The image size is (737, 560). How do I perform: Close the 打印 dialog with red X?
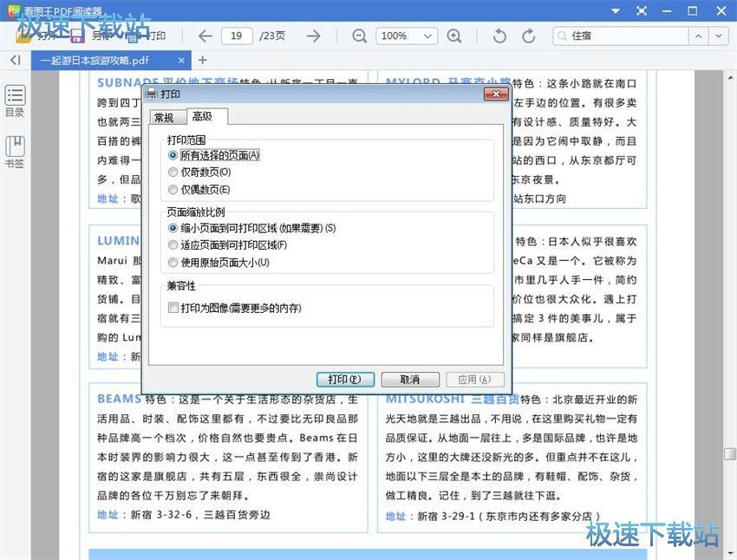[x=496, y=94]
